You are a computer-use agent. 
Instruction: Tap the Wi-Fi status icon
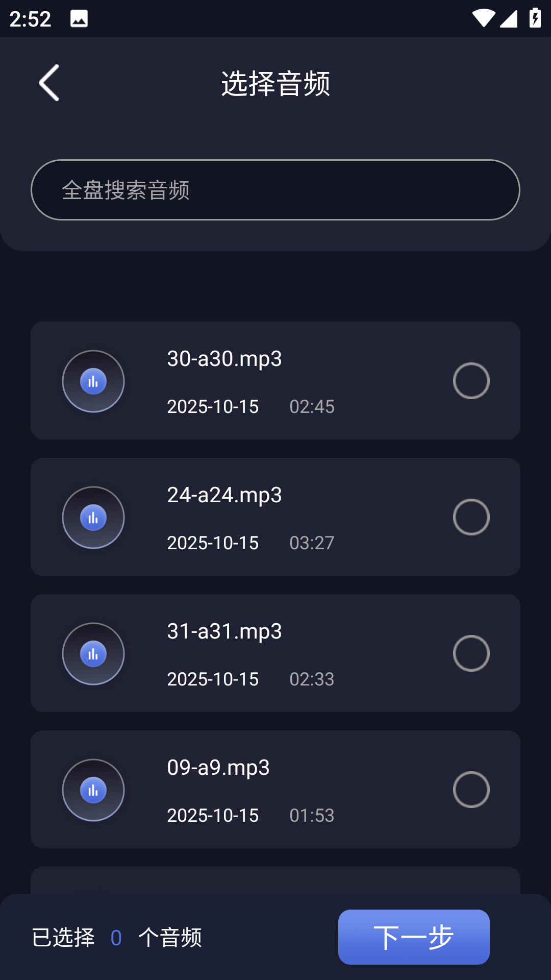click(x=483, y=19)
